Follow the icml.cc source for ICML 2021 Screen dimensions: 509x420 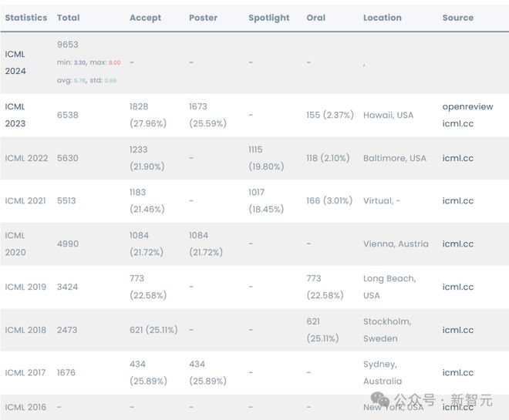coord(457,201)
